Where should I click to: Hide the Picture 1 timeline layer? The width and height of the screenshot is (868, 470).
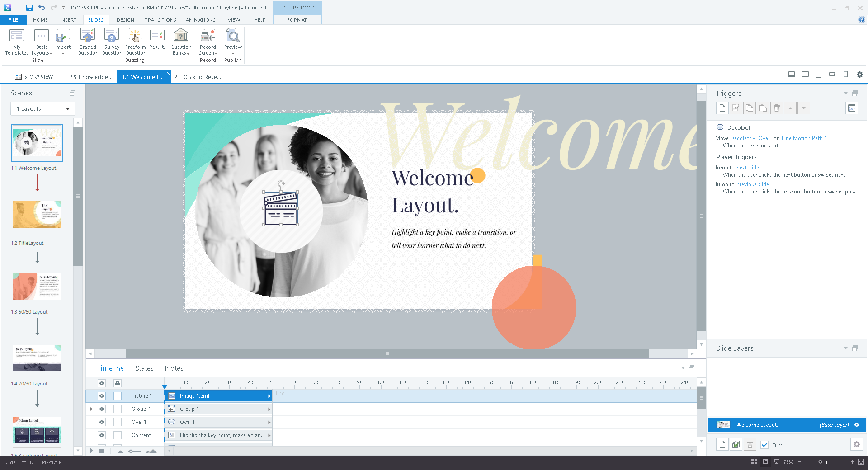[x=102, y=396]
